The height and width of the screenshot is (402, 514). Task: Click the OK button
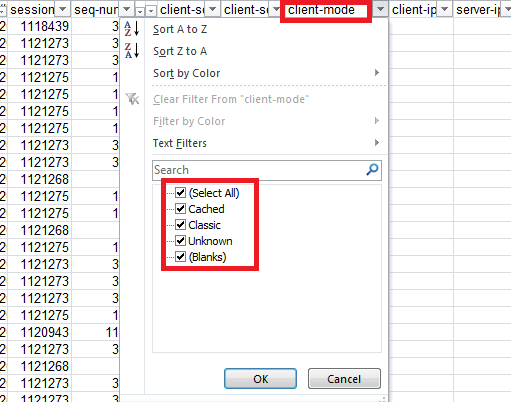click(x=260, y=379)
